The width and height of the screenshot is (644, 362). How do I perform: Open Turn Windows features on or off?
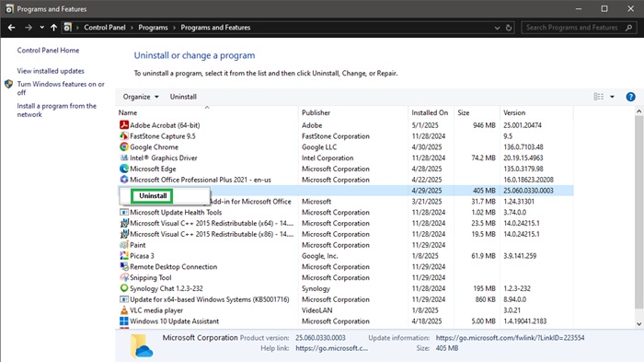(61, 88)
